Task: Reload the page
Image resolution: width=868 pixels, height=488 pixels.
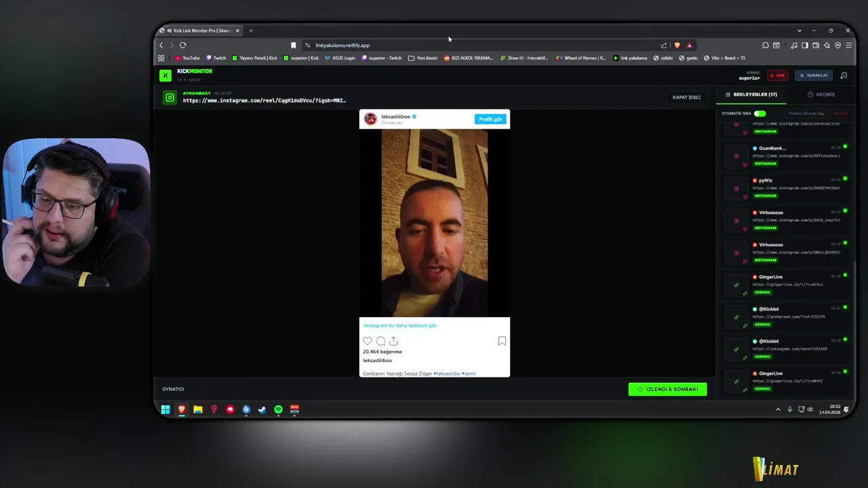Action: tap(182, 45)
